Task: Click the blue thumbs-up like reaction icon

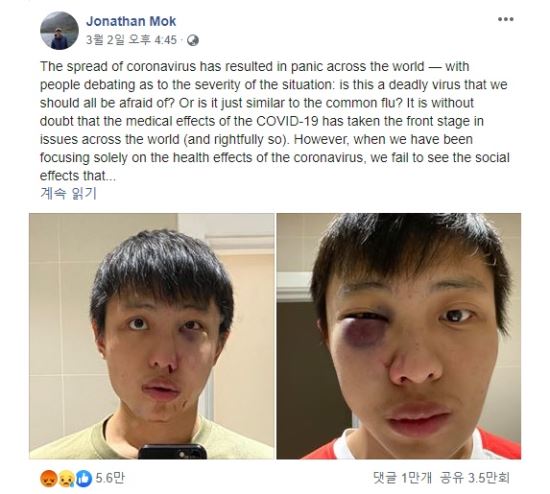Action: coord(83,479)
